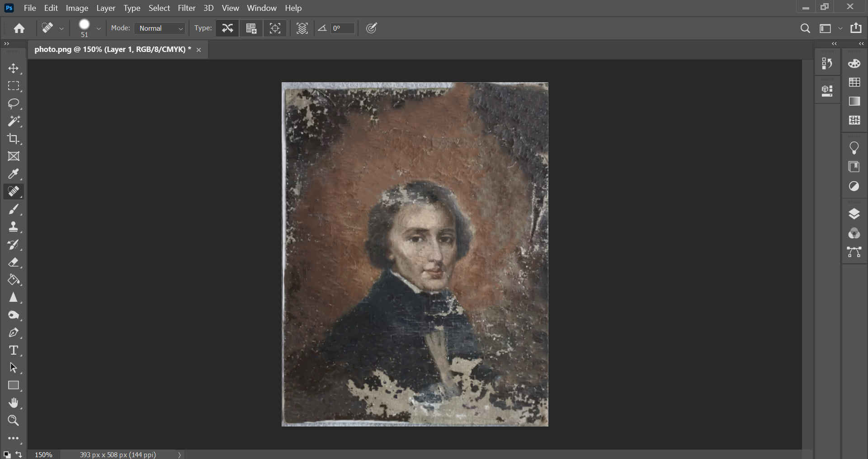Image resolution: width=868 pixels, height=459 pixels.
Task: Select the Sharpen tool
Action: (x=14, y=298)
